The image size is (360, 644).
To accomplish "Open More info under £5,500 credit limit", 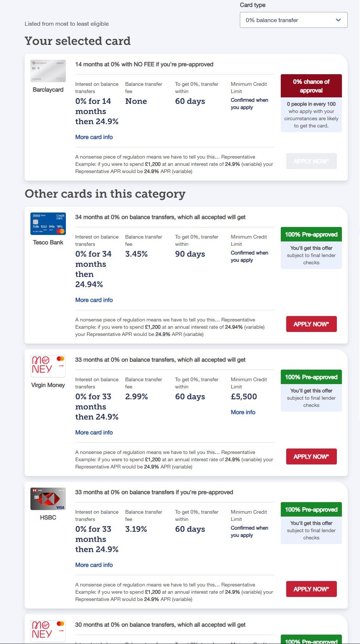I will click(243, 412).
